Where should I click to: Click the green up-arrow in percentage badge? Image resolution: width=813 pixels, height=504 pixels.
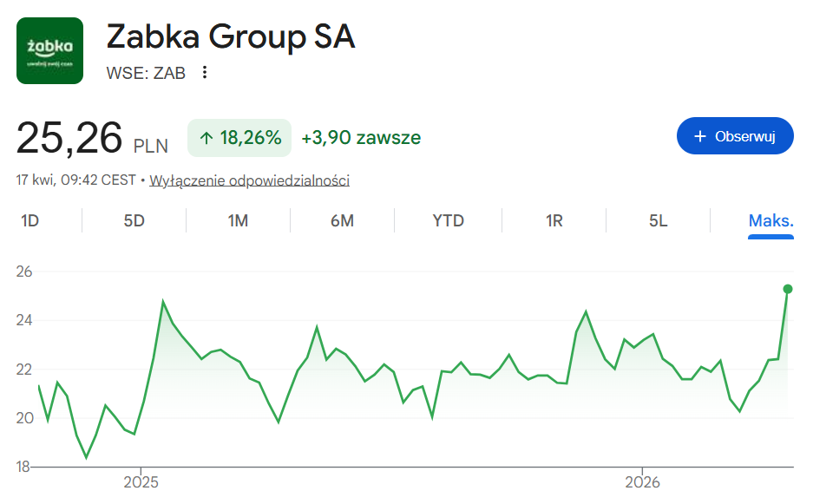[x=207, y=137]
